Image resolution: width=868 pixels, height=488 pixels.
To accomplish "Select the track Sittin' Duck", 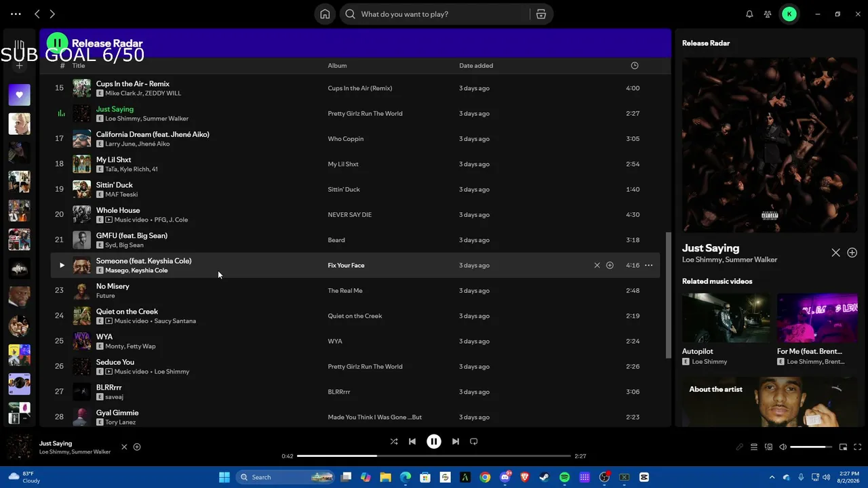I will [x=355, y=190].
